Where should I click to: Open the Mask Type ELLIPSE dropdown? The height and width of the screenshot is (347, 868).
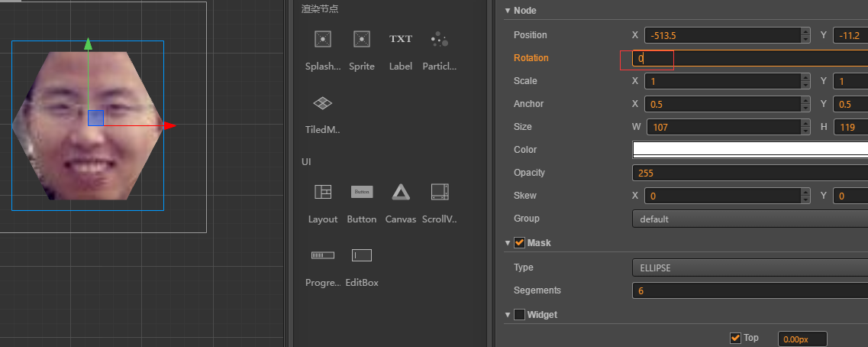[750, 268]
